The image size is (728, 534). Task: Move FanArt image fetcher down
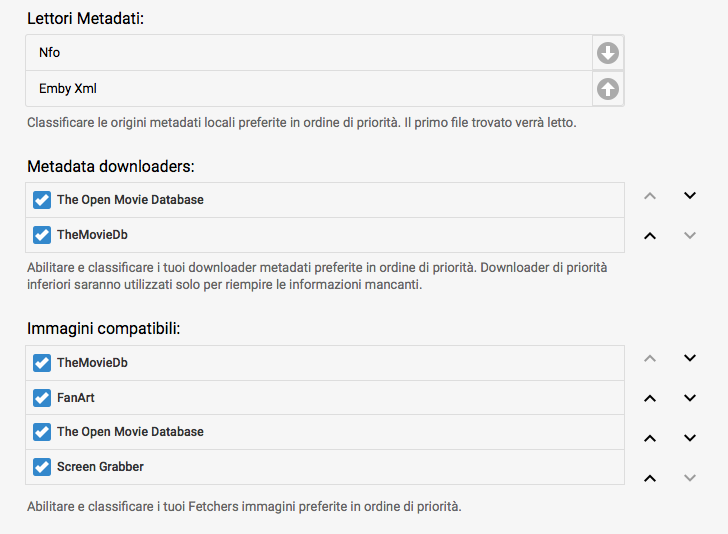point(689,398)
